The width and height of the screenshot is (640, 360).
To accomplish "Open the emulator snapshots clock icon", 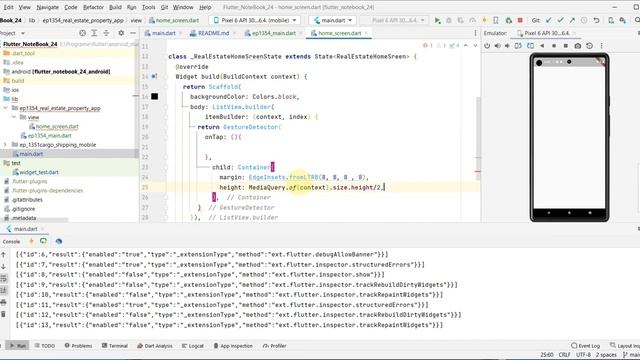I will pyautogui.click(x=589, y=46).
